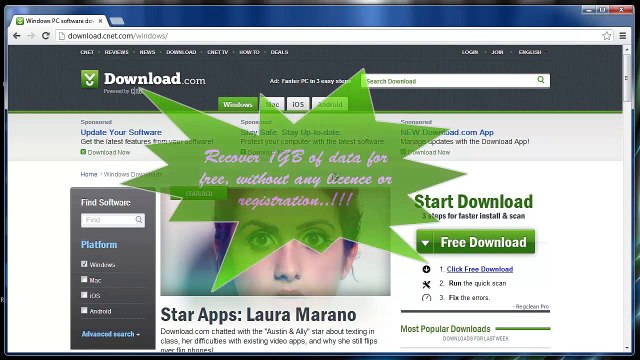The height and width of the screenshot is (360, 640).
Task: Select the iOS platform tab
Action: [x=298, y=104]
